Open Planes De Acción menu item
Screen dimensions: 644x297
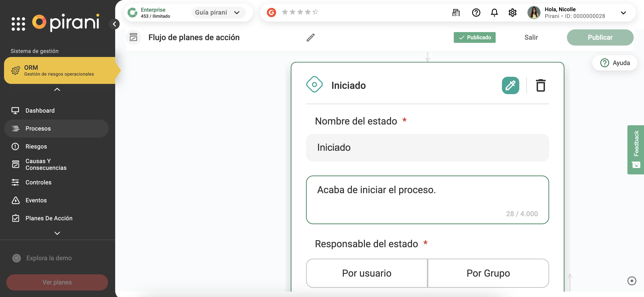point(49,218)
